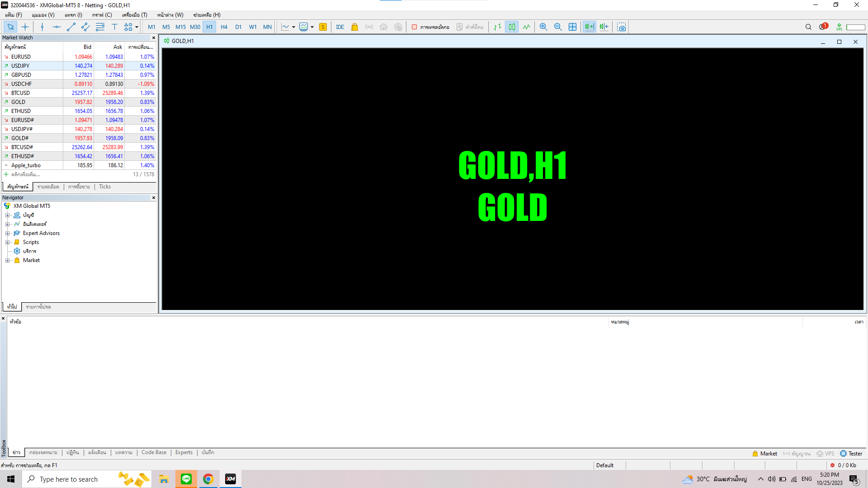868x488 pixels.
Task: Expand the อินดิเคเตอร์ indicators tree node
Action: click(x=7, y=224)
